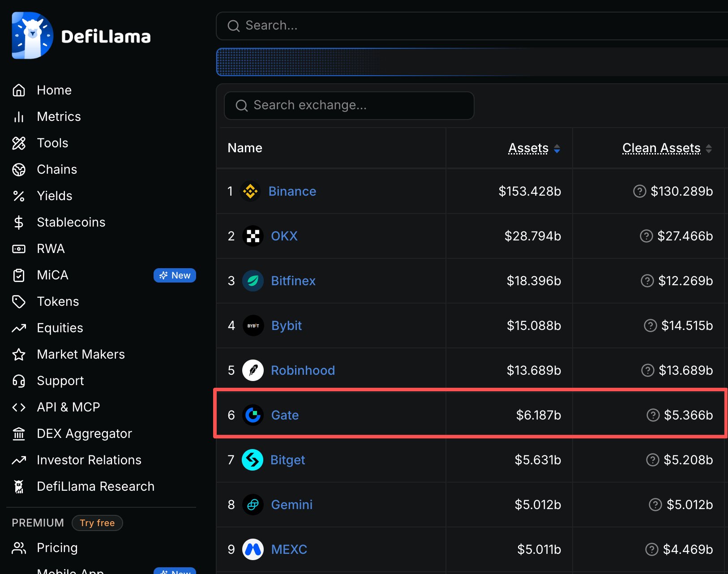
Task: Open the Equities menu item
Action: (60, 328)
